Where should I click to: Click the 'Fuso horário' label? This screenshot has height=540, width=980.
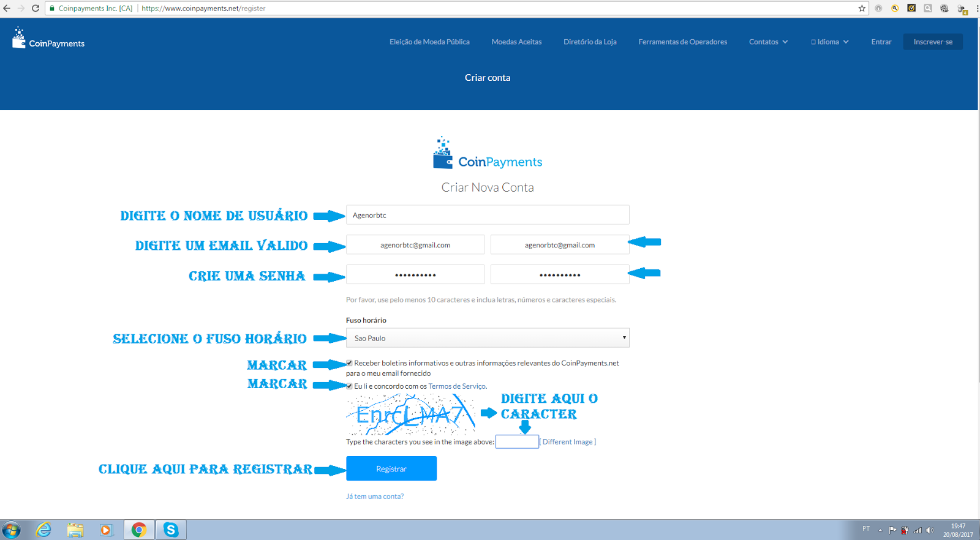click(x=366, y=320)
